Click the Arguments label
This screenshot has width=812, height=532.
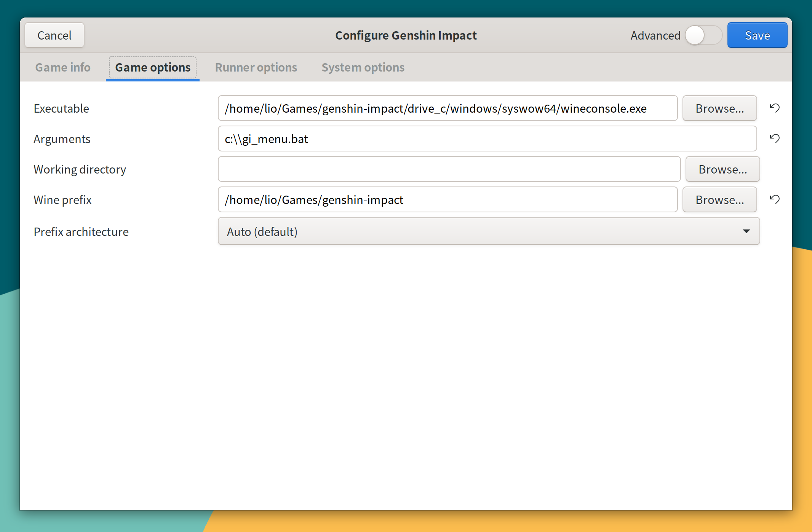tap(62, 139)
